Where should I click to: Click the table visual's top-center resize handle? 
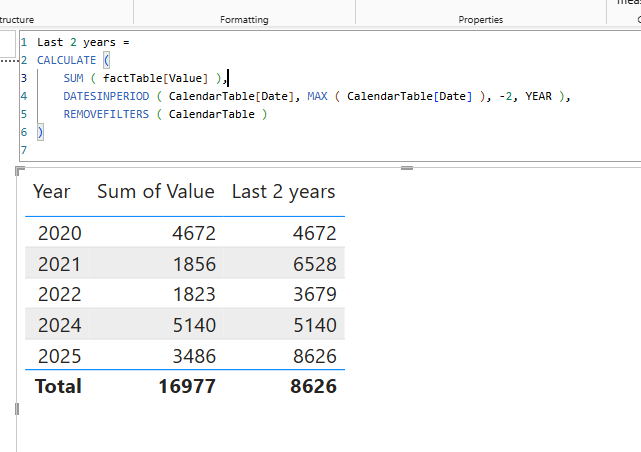407,168
